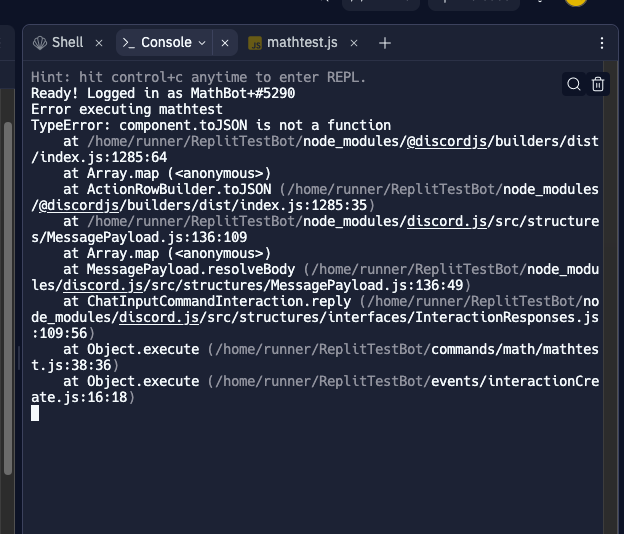
Task: Open the mathtest.js tab
Action: 292,43
